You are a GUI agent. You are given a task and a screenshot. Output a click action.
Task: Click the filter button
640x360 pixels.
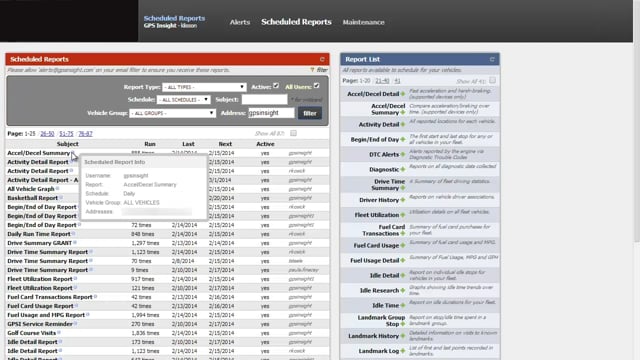pos(310,113)
